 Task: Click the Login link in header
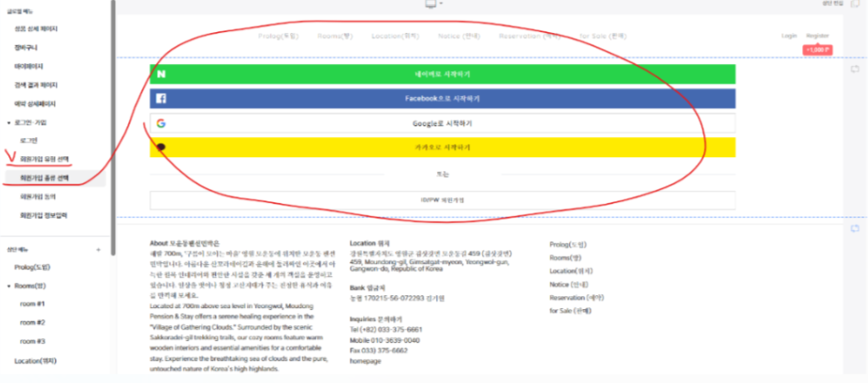pyautogui.click(x=788, y=36)
